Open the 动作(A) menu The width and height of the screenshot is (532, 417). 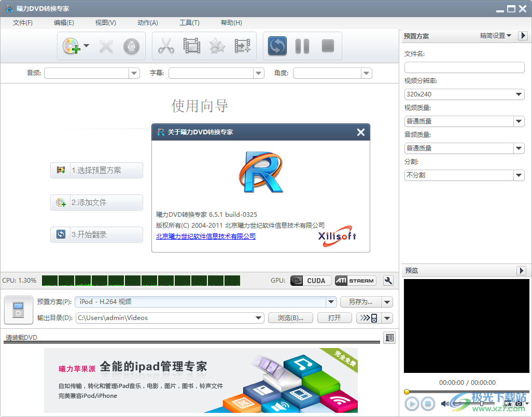[148, 23]
